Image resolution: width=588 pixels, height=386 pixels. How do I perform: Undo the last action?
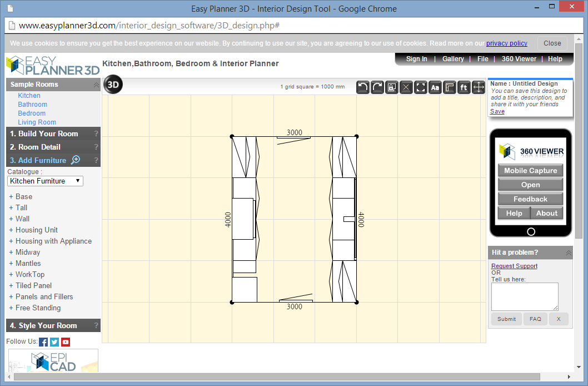(362, 87)
